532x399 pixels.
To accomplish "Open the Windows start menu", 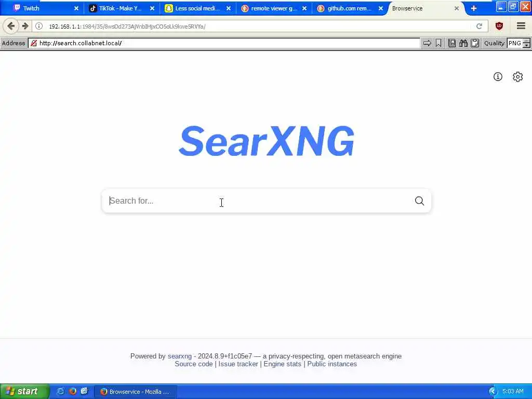I will point(24,392).
